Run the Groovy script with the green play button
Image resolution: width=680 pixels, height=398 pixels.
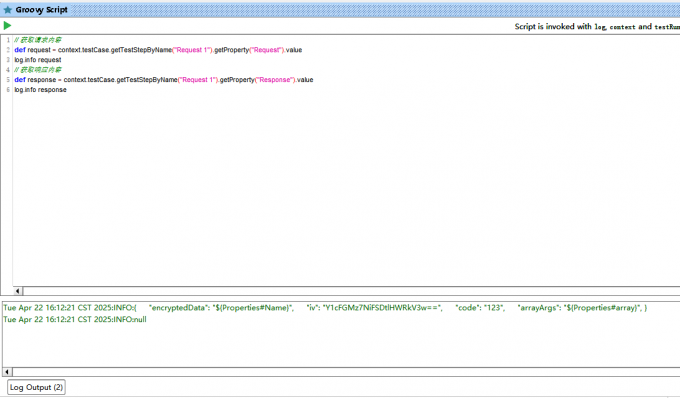click(x=7, y=26)
